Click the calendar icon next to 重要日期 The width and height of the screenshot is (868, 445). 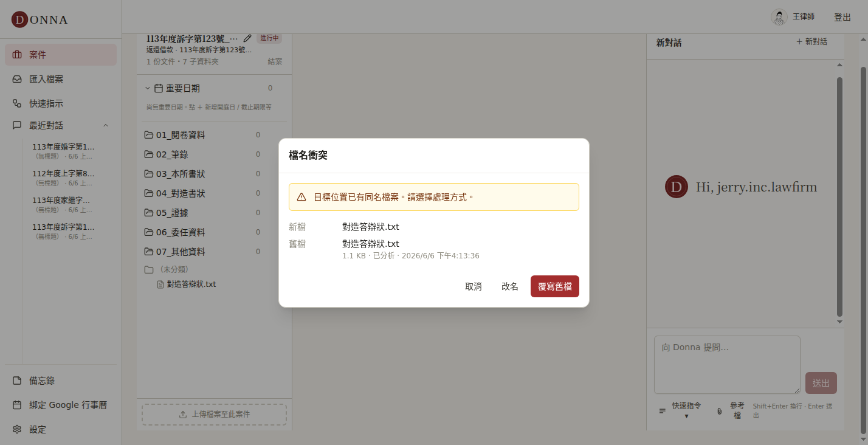click(159, 88)
